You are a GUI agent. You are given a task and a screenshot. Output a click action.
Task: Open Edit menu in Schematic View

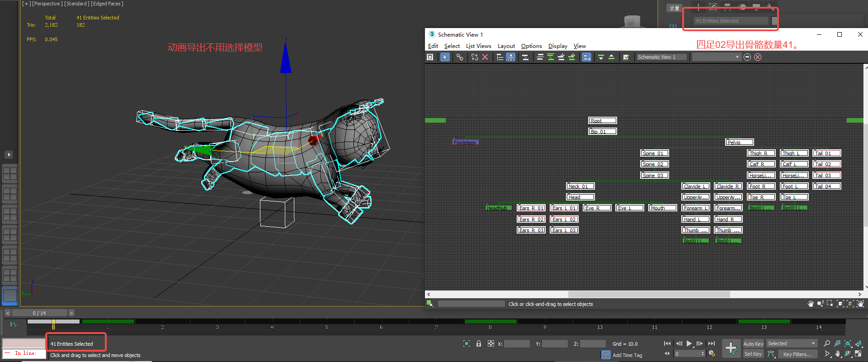point(433,46)
